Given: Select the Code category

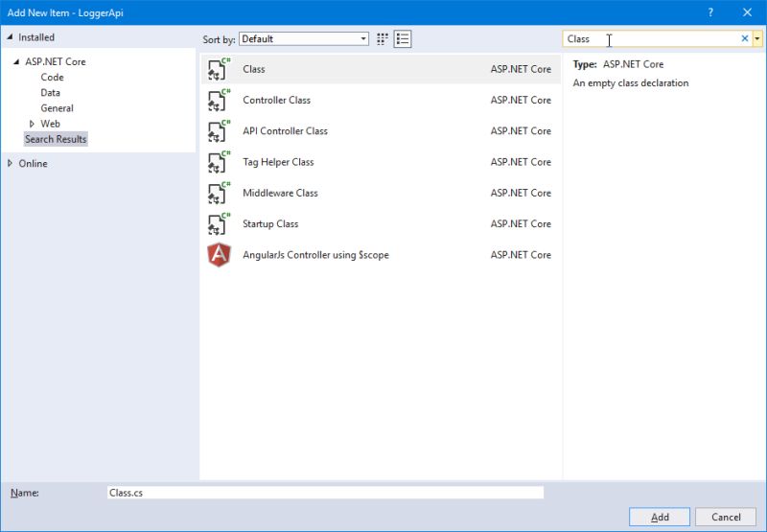Looking at the screenshot, I should (x=53, y=78).
